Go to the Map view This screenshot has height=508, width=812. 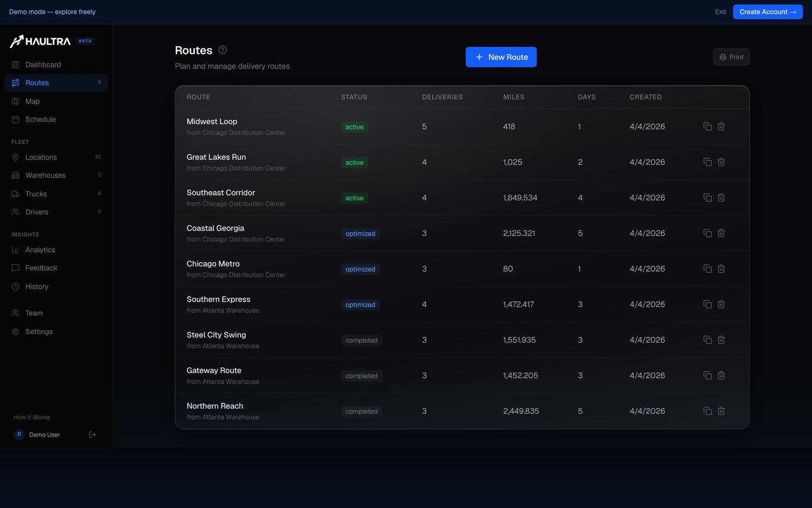(56, 101)
